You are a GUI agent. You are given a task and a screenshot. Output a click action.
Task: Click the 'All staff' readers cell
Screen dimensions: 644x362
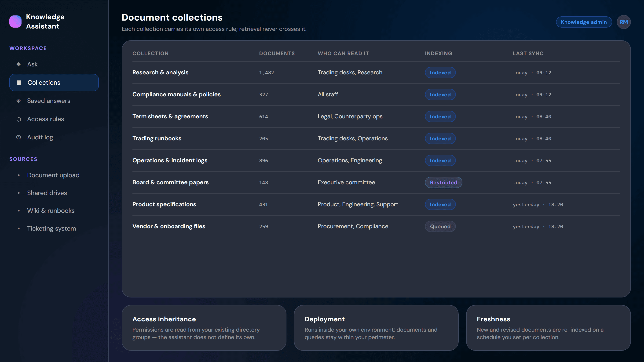328,94
